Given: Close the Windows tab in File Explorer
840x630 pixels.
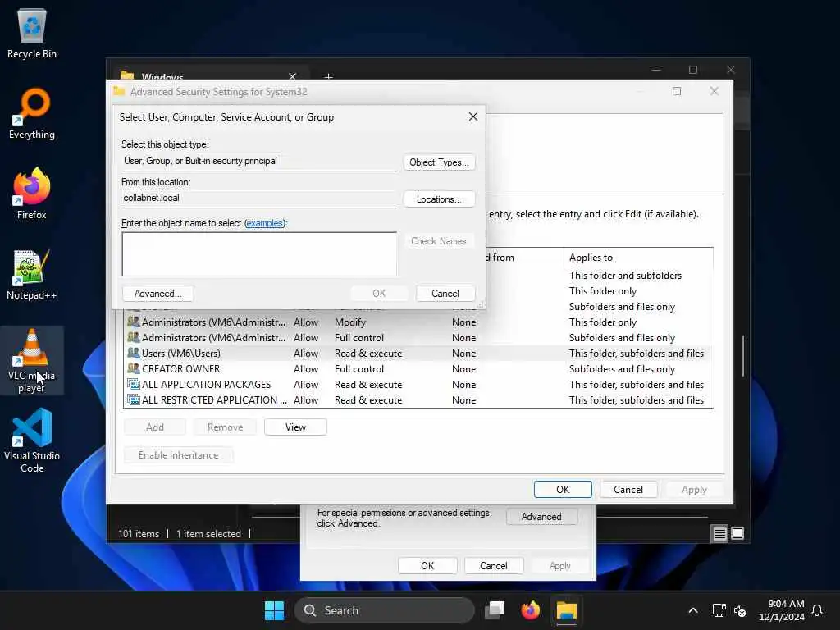Looking at the screenshot, I should point(293,76).
